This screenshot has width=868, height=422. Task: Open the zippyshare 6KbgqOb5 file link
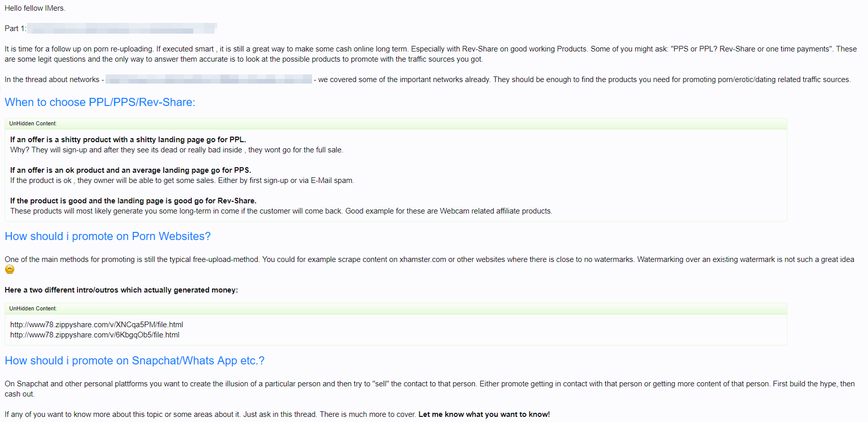pos(95,335)
